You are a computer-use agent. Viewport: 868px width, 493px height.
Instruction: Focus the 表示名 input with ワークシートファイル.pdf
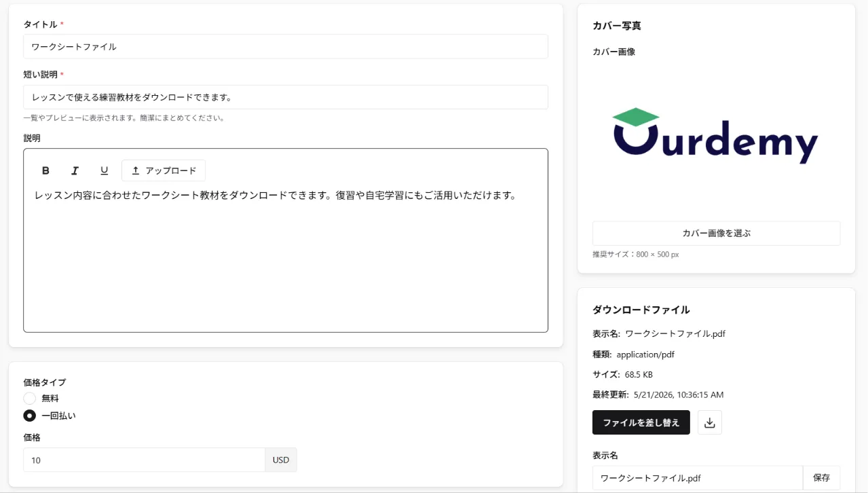click(x=698, y=477)
